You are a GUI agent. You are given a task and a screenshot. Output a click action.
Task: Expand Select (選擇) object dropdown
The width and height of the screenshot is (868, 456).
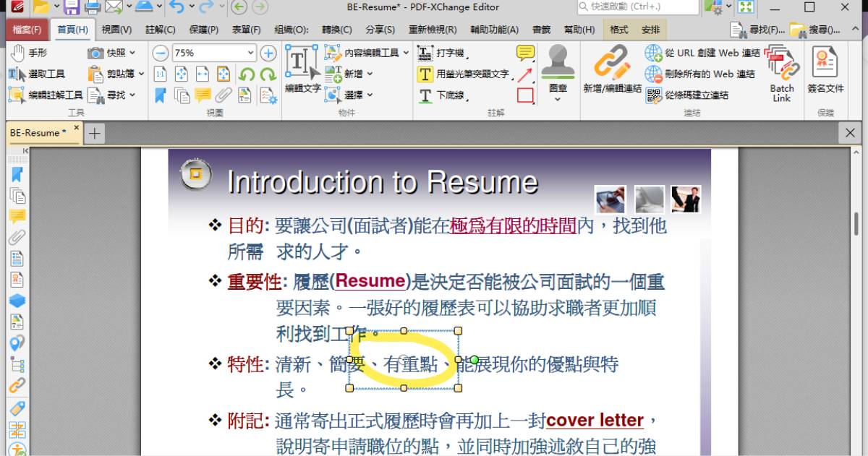click(x=370, y=95)
